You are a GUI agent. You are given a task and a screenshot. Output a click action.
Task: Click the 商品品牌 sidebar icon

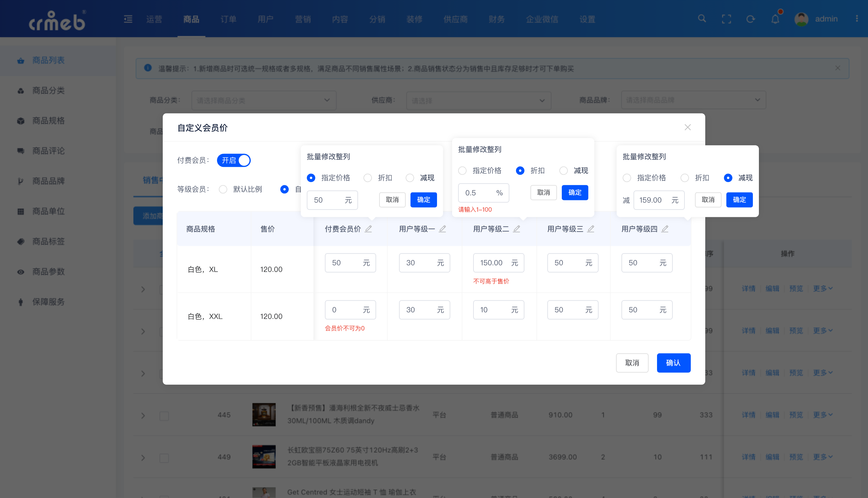tap(21, 181)
